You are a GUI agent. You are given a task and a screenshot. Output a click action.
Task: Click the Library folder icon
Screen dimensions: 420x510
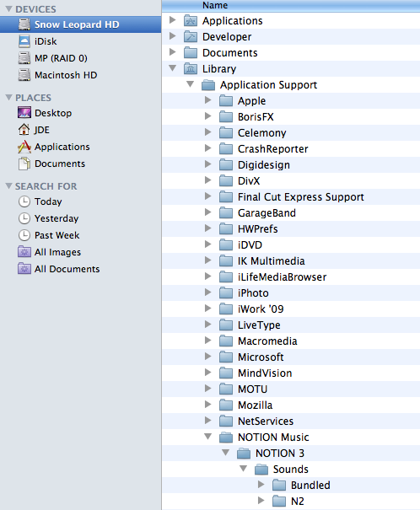(x=191, y=68)
